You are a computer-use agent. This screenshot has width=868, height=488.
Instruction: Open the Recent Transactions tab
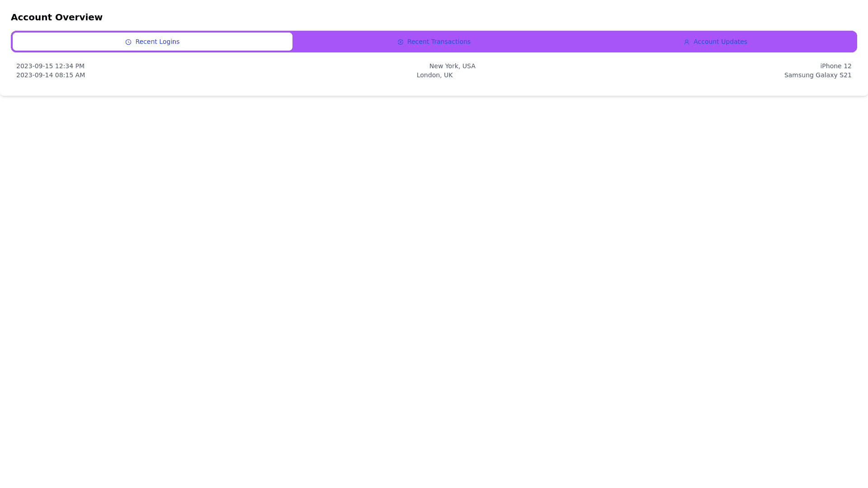434,42
